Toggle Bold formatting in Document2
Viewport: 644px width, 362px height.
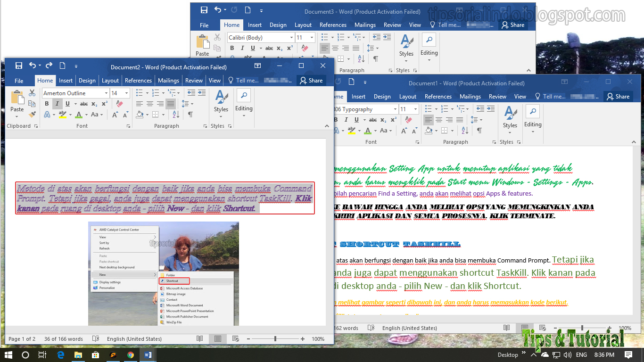46,103
